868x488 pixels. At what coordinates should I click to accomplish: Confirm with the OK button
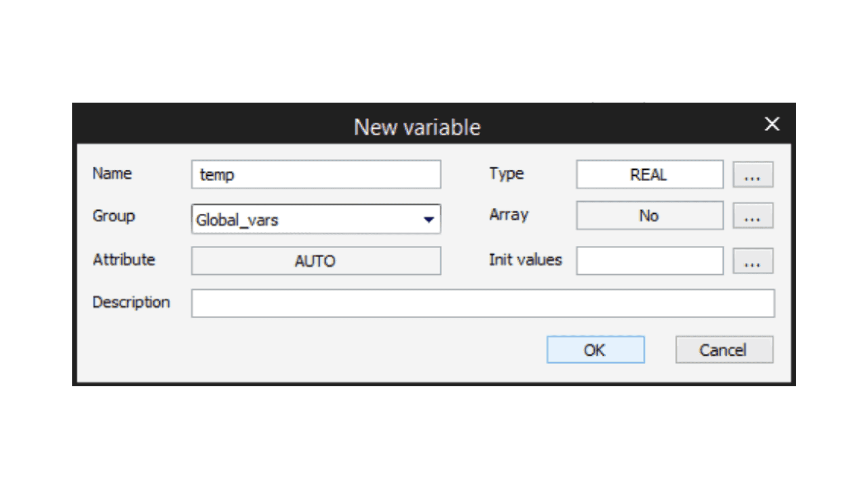(595, 350)
